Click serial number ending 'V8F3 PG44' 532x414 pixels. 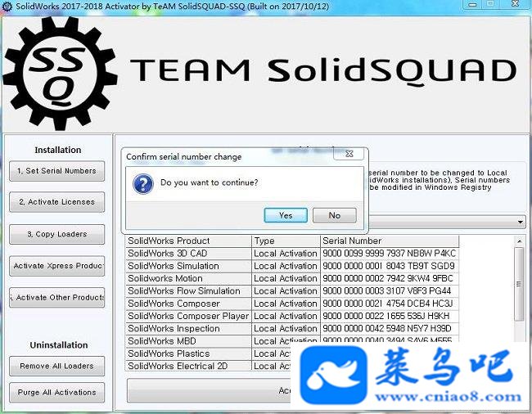tap(390, 291)
